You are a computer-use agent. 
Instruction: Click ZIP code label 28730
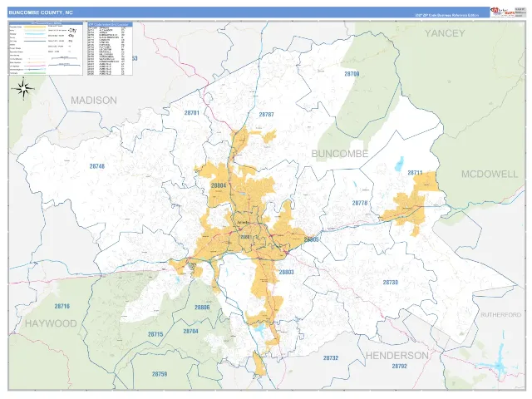(391, 283)
